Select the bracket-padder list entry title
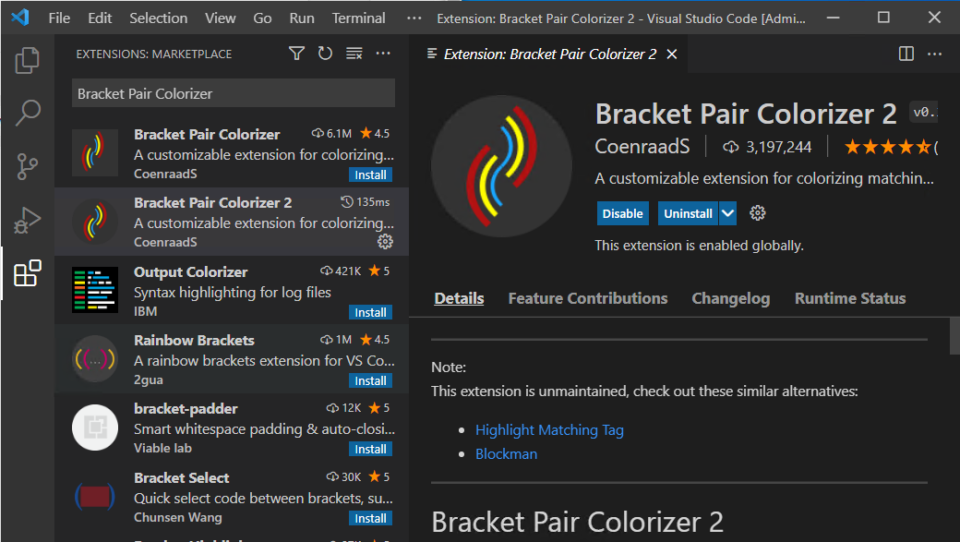The image size is (960, 542). (186, 408)
